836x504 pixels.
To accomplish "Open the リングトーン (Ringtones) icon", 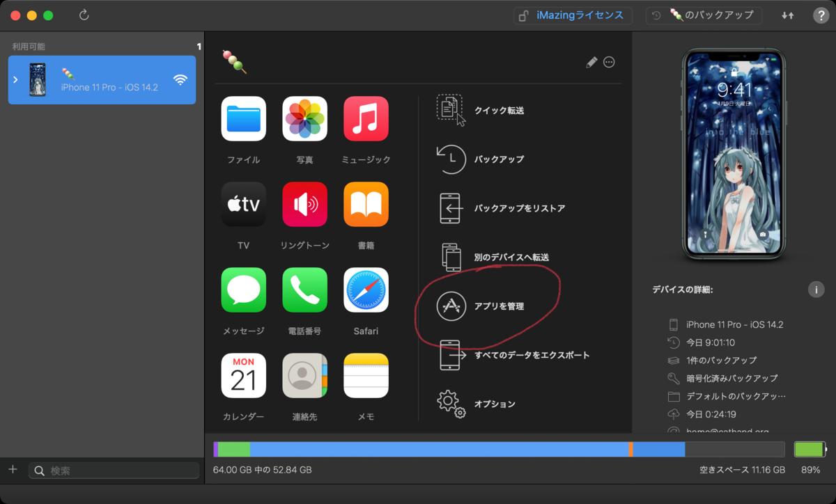I will click(x=304, y=204).
